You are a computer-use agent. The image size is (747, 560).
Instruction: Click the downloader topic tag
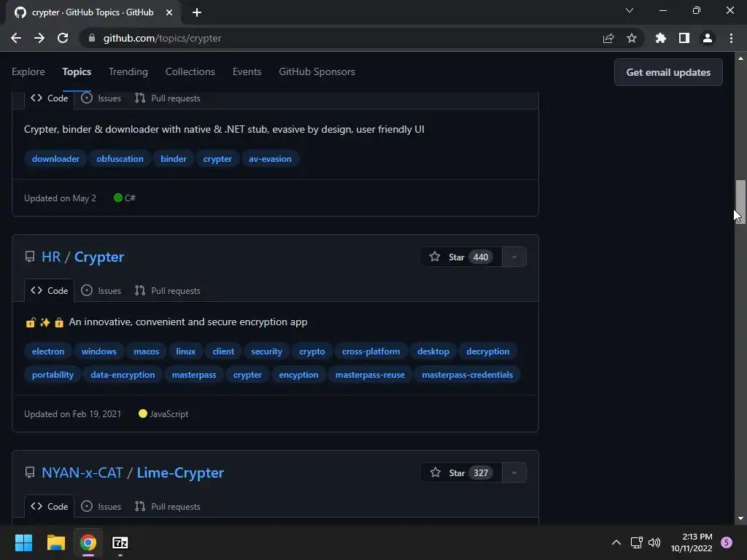click(x=55, y=158)
